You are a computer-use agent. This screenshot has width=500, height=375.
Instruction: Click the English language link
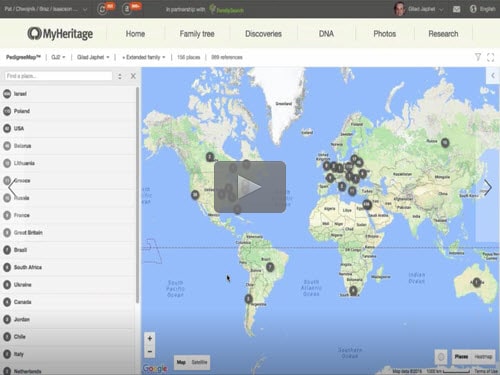click(x=488, y=9)
